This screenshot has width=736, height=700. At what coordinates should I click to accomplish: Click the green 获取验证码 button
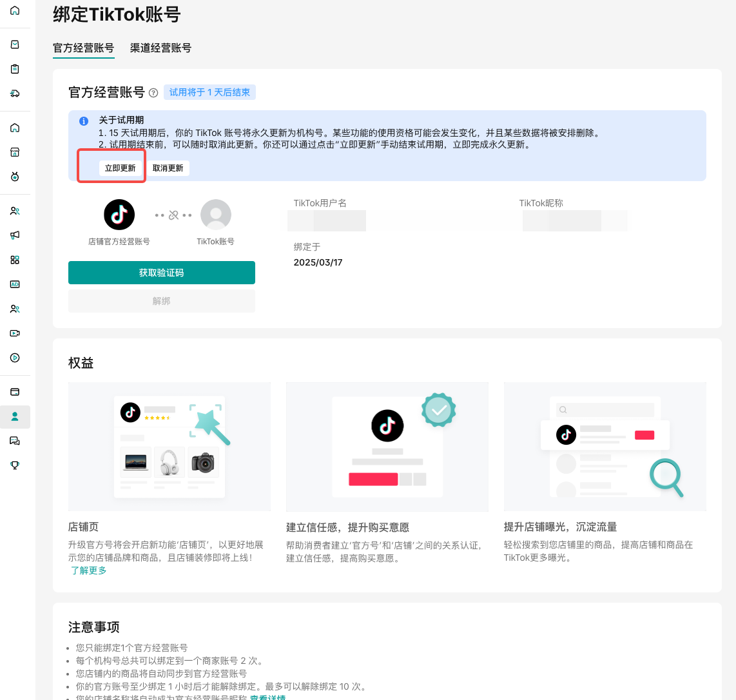pyautogui.click(x=162, y=273)
